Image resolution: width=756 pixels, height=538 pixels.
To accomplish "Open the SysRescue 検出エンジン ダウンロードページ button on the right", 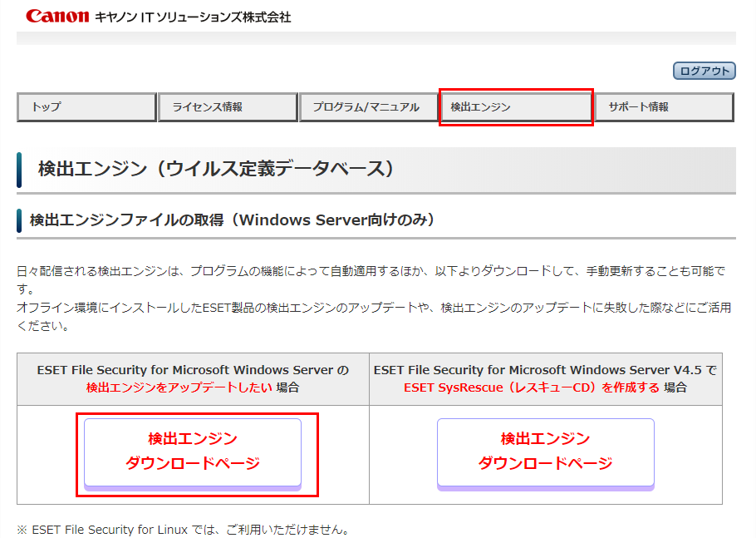I will [545, 452].
